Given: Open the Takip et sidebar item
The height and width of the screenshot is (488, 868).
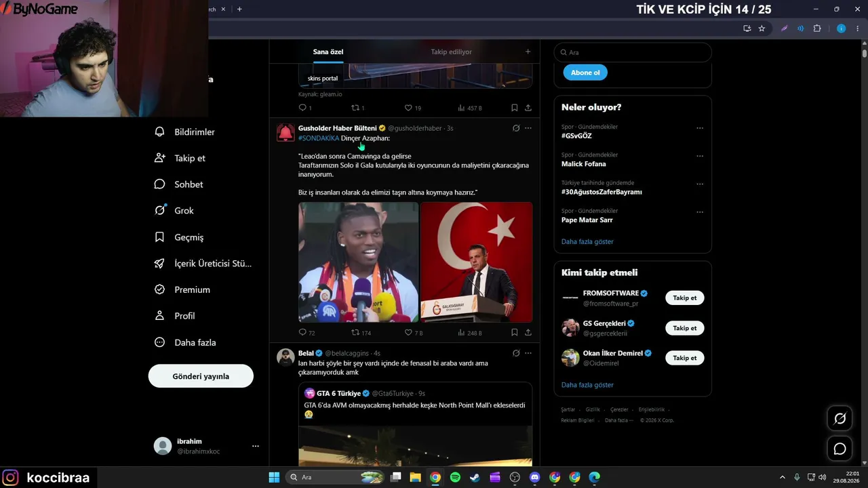Looking at the screenshot, I should (x=180, y=158).
